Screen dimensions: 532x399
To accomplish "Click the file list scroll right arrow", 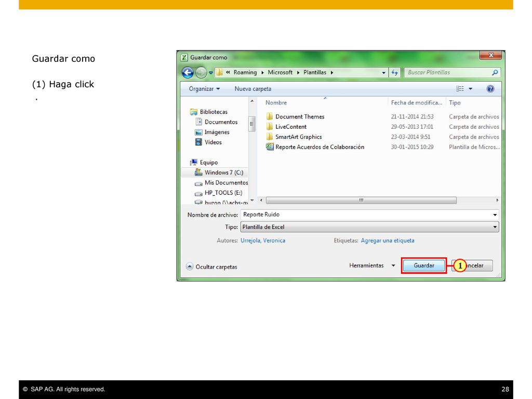I will pos(497,200).
